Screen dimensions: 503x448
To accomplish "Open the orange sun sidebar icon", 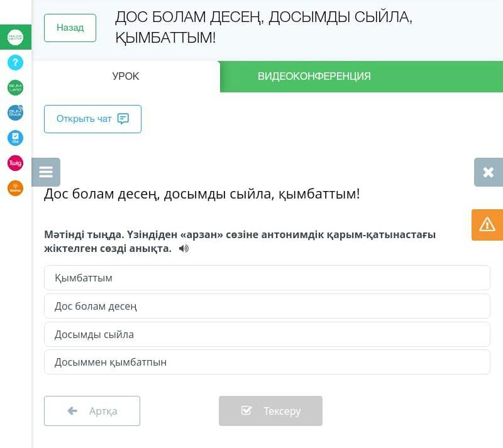I will (x=15, y=188).
